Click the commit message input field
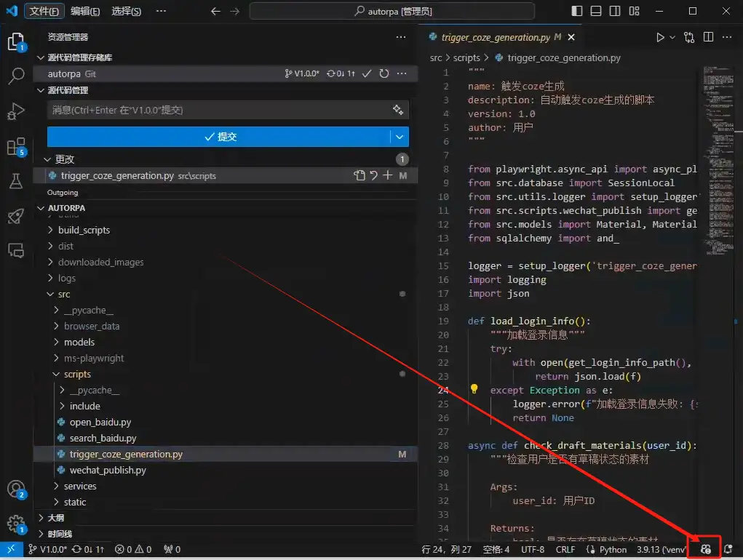Screen dimensions: 743x560 coord(218,110)
